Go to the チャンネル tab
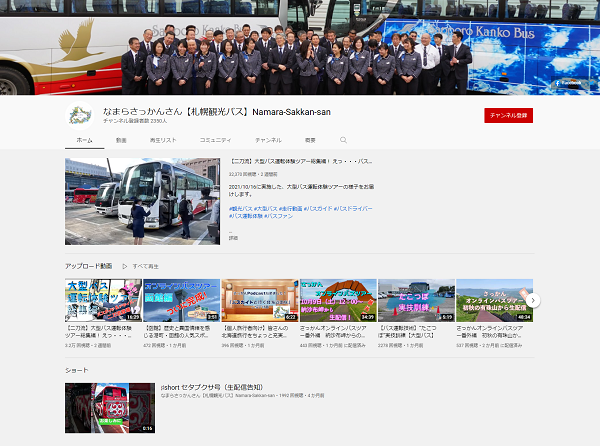The image size is (600, 446). [268, 140]
